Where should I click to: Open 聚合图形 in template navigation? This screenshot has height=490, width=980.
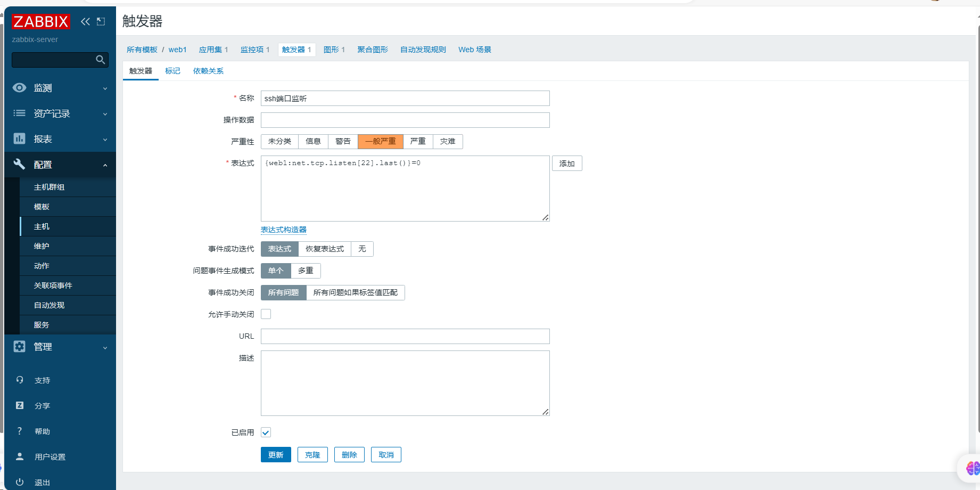[373, 50]
